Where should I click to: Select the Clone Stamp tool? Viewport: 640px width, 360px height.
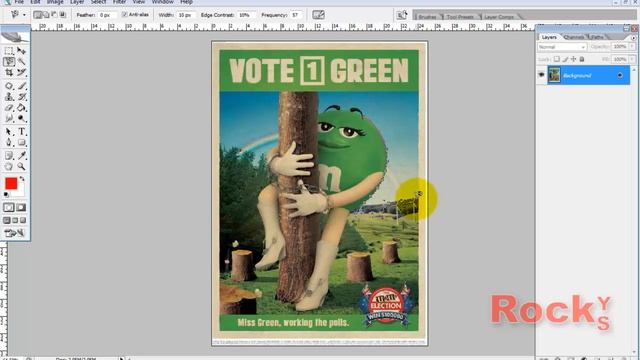coord(9,97)
